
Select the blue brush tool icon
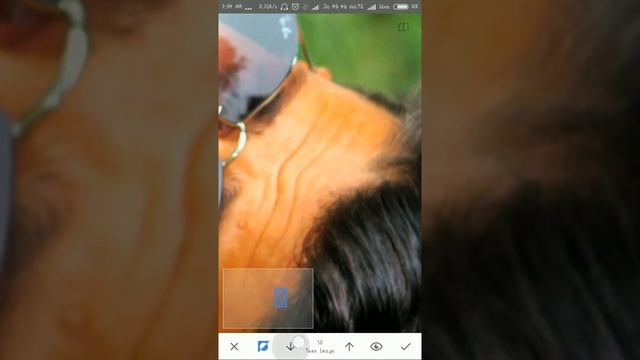click(263, 346)
